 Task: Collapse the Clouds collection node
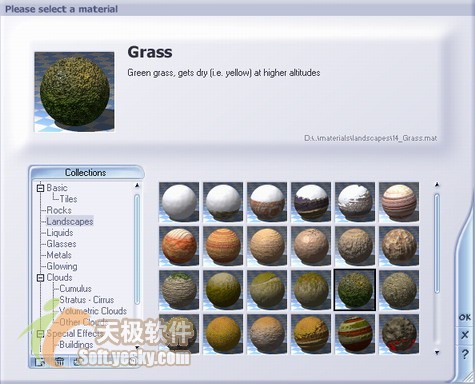[x=40, y=278]
